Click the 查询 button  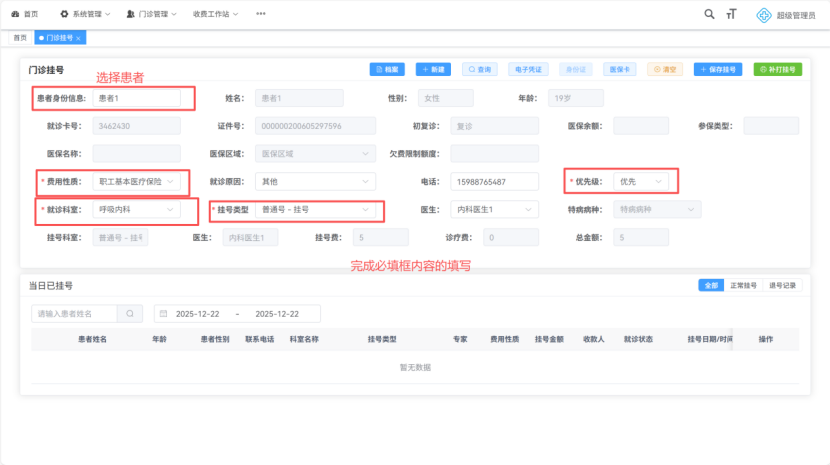pos(480,69)
